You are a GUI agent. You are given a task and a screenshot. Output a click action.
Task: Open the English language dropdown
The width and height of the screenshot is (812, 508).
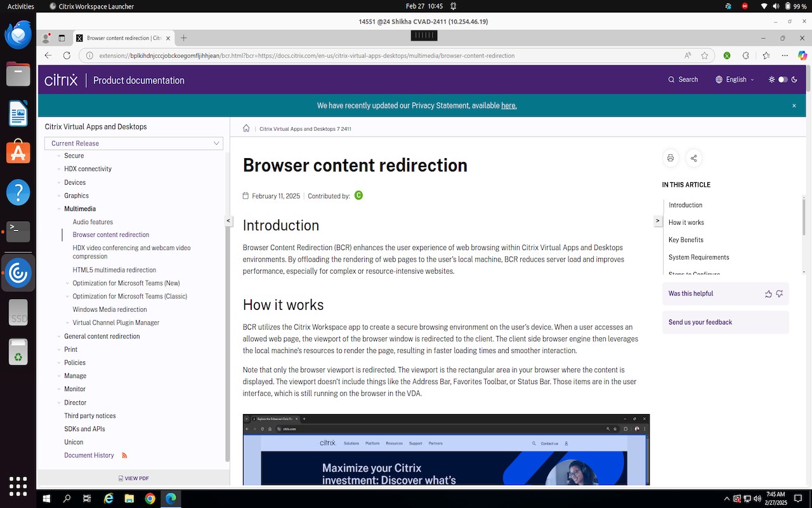tap(735, 79)
